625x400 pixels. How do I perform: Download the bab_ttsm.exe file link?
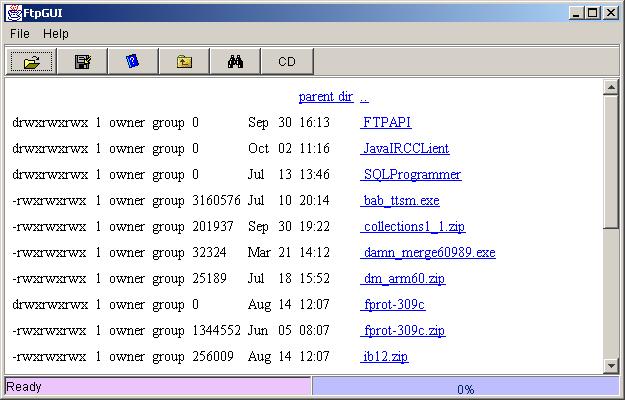(x=401, y=201)
